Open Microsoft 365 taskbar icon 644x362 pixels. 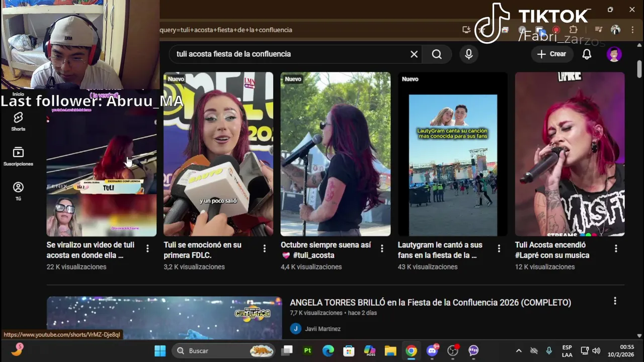(x=370, y=350)
